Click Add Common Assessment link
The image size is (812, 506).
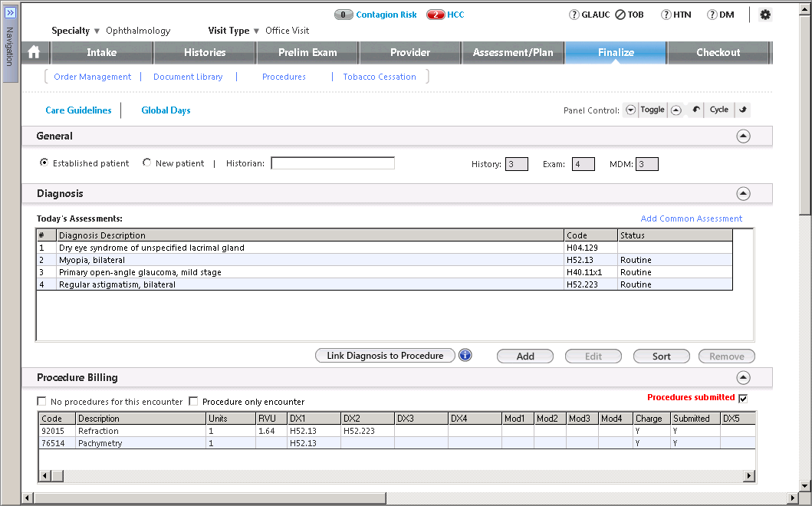[x=692, y=219]
